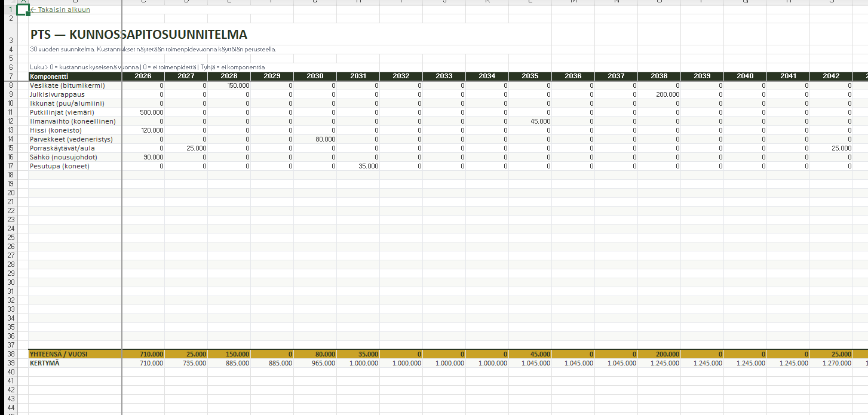Click the Parvekkeet 80.000 cell in 2030
This screenshot has height=415, width=868.
tap(315, 139)
